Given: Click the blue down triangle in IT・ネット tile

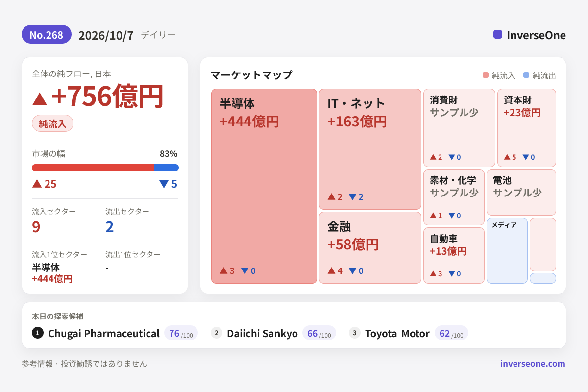Looking at the screenshot, I should coord(352,197).
